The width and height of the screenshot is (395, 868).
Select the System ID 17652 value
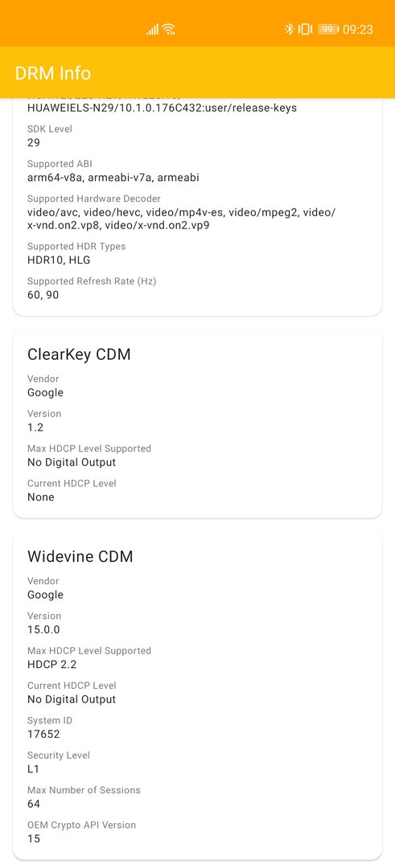(x=43, y=734)
